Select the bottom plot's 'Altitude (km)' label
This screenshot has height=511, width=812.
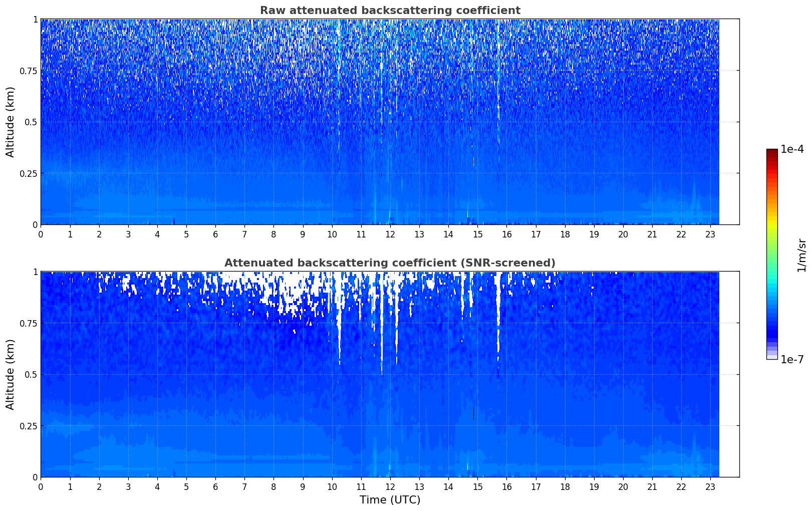point(11,374)
